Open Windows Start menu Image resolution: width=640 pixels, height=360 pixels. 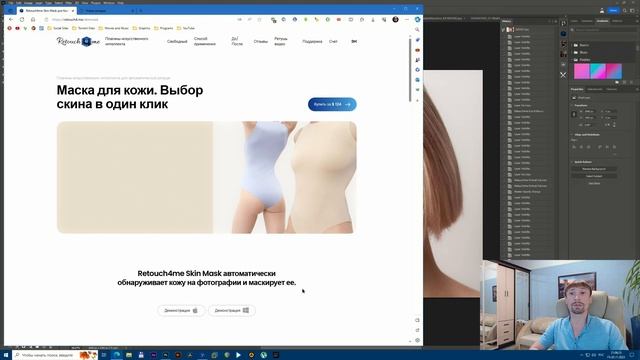click(x=6, y=355)
